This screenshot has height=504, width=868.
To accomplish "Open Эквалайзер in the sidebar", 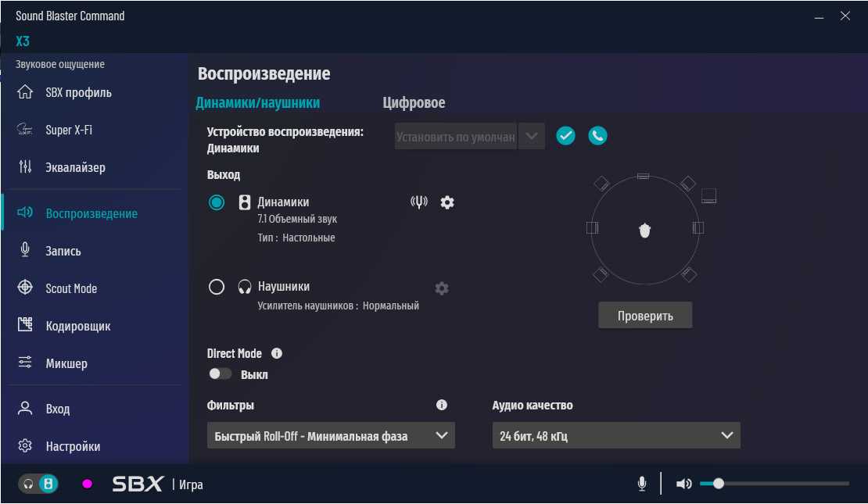I will point(75,167).
